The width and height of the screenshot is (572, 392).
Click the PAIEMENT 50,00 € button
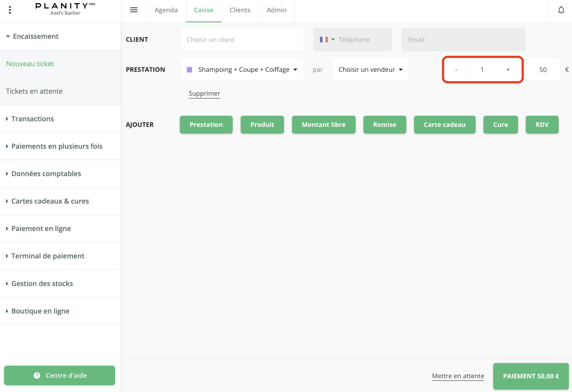[531, 376]
